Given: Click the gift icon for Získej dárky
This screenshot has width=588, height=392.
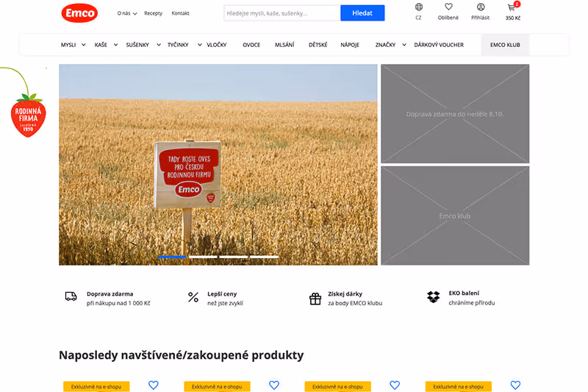Looking at the screenshot, I should (x=315, y=299).
